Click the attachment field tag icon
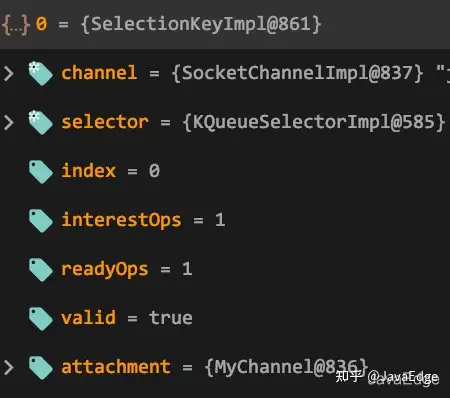Screen dimensions: 450x398 41,368
